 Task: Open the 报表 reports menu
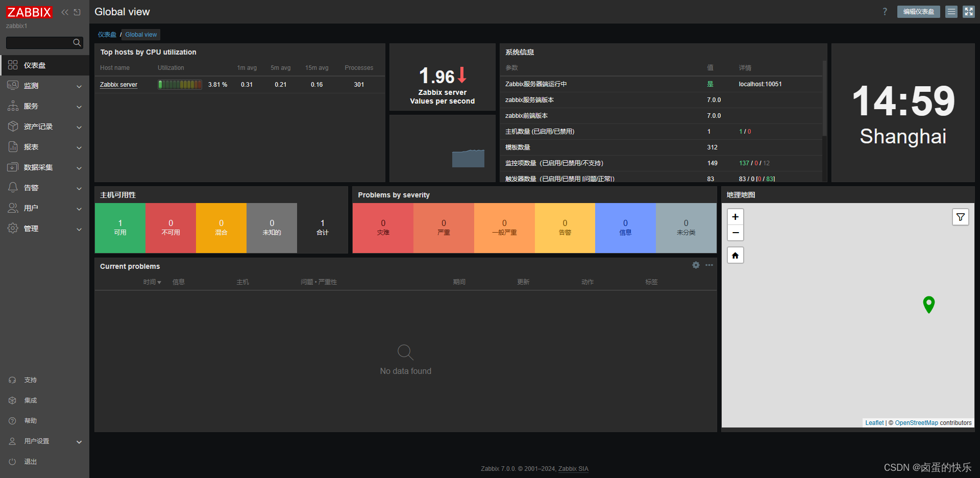coord(45,147)
